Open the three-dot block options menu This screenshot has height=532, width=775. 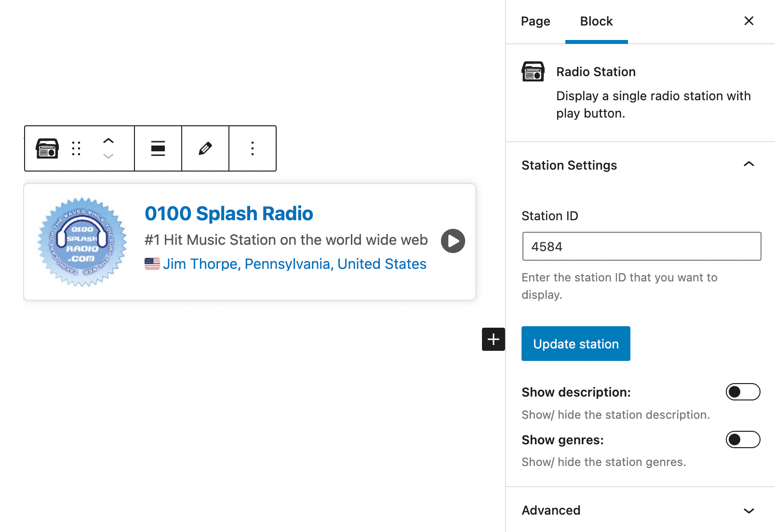[253, 148]
